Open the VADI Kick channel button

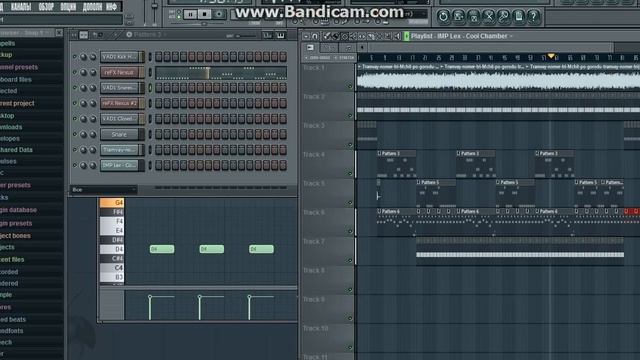pyautogui.click(x=120, y=57)
